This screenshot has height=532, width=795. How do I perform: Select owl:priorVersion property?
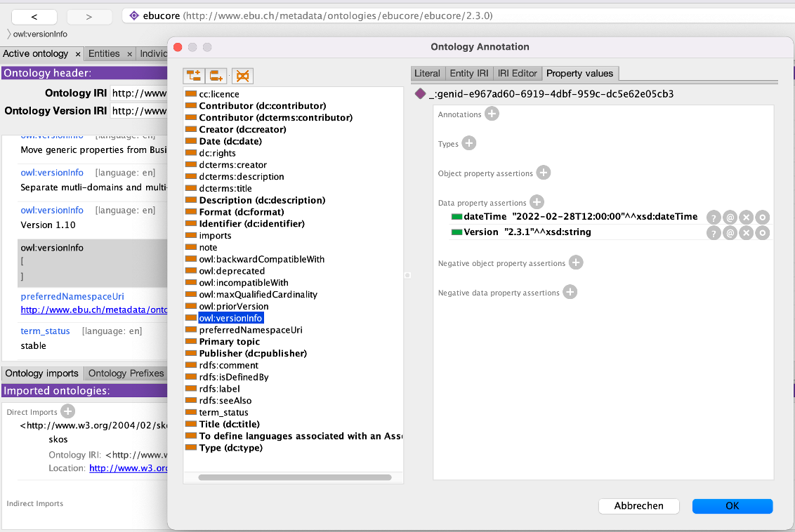click(x=234, y=307)
